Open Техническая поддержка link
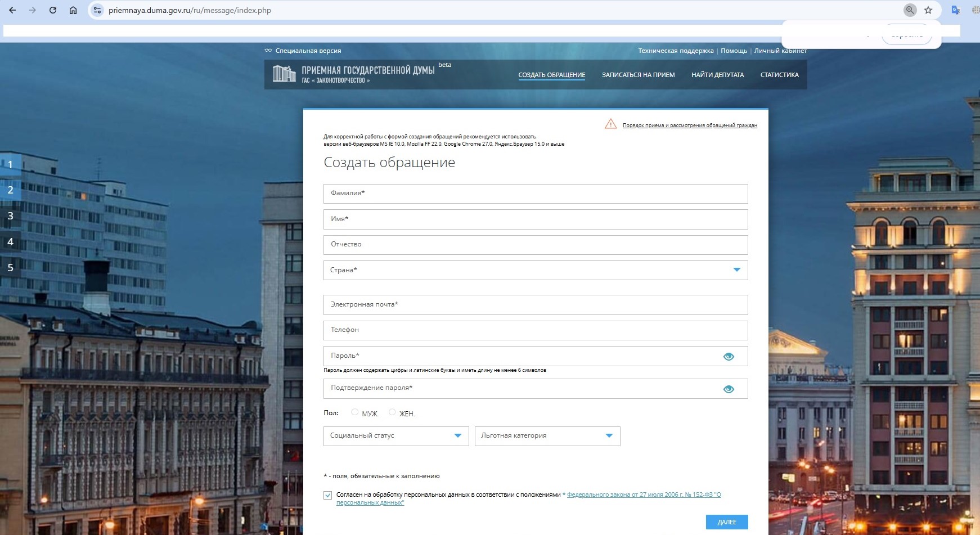This screenshot has height=535, width=980. [676, 51]
